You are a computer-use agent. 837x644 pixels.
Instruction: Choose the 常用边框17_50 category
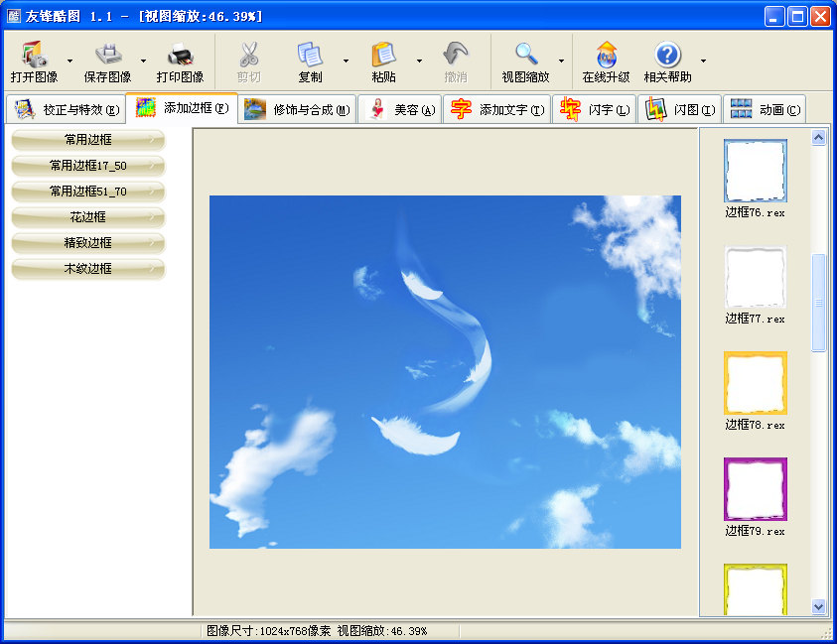(88, 166)
